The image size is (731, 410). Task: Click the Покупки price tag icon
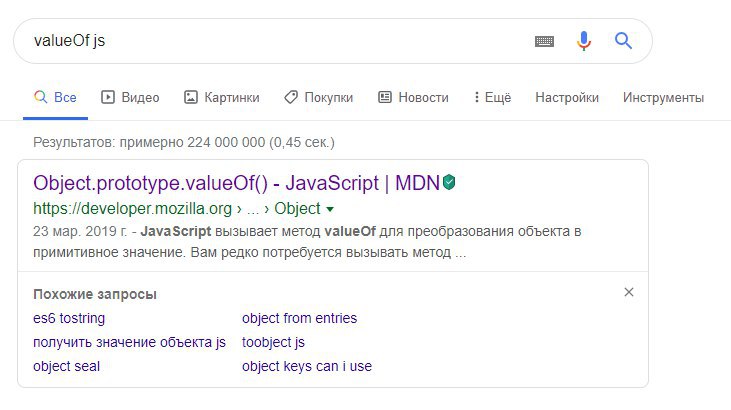[x=291, y=97]
